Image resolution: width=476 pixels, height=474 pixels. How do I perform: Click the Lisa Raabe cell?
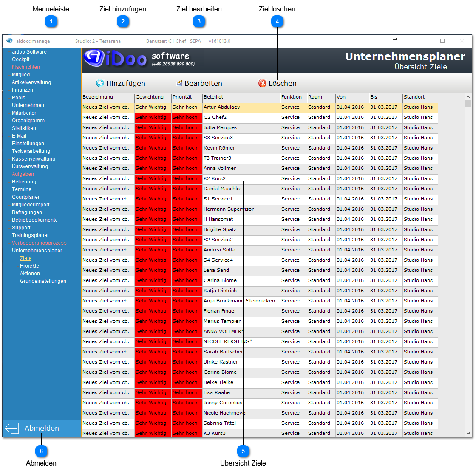pyautogui.click(x=241, y=393)
